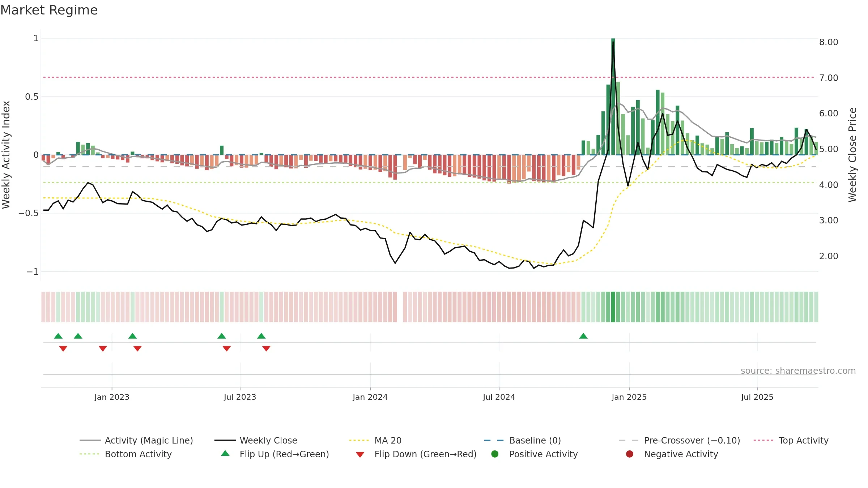Click the Jan 2024 x-axis label
The width and height of the screenshot is (868, 488).
point(370,397)
